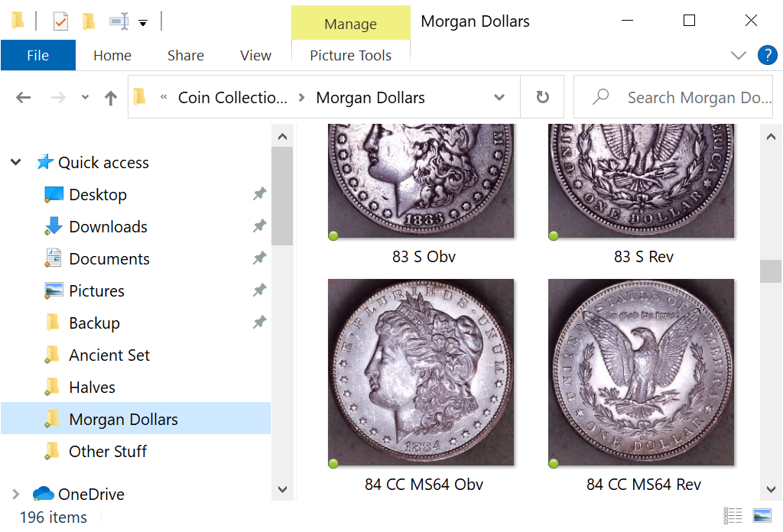The height and width of the screenshot is (532, 783).
Task: Open the File menu
Action: click(x=37, y=55)
